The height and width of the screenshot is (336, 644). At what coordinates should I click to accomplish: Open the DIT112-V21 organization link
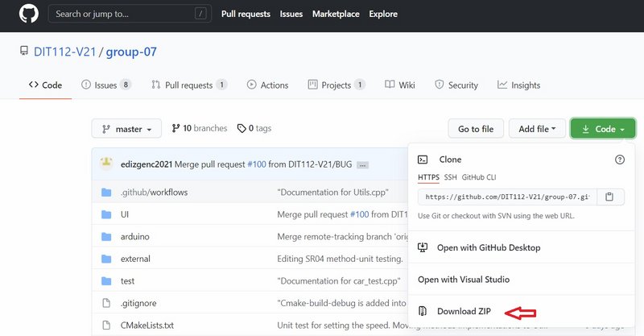point(65,52)
